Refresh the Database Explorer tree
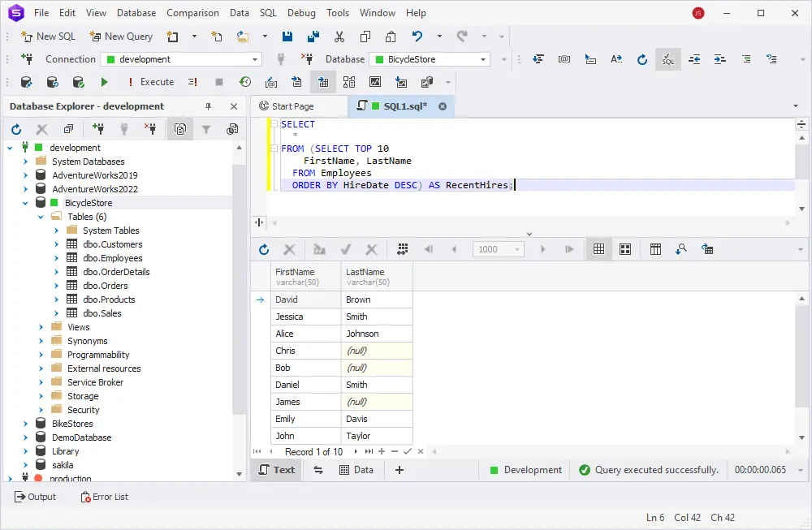 click(16, 129)
